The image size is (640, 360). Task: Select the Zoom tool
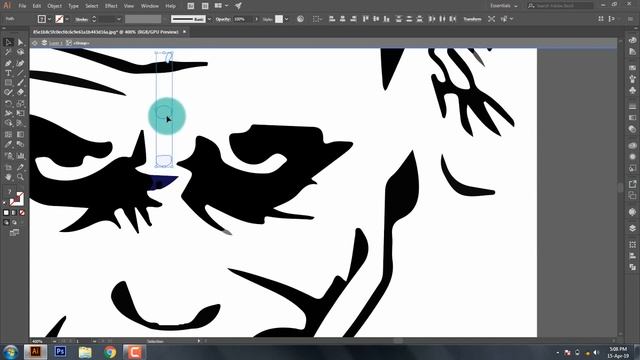tap(20, 177)
